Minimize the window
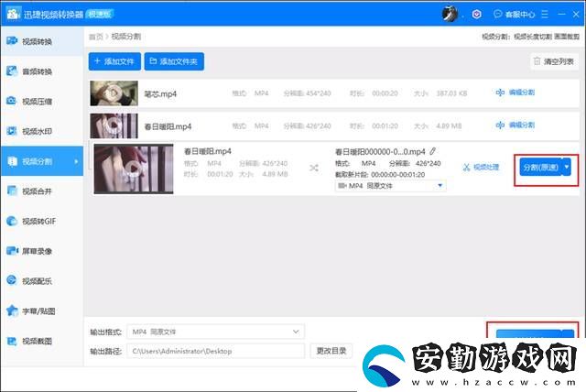The height and width of the screenshot is (392, 586). (561, 15)
